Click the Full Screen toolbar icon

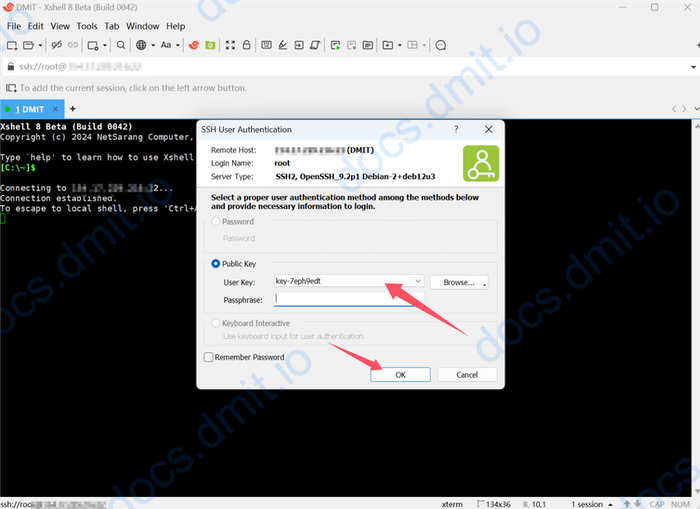click(x=231, y=45)
